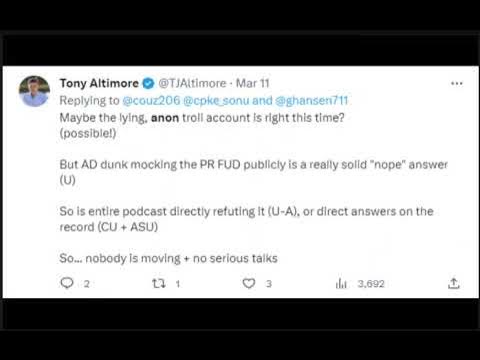Screen dimensions: 480x360
Task: Click the like count number 3
Action: (269, 284)
